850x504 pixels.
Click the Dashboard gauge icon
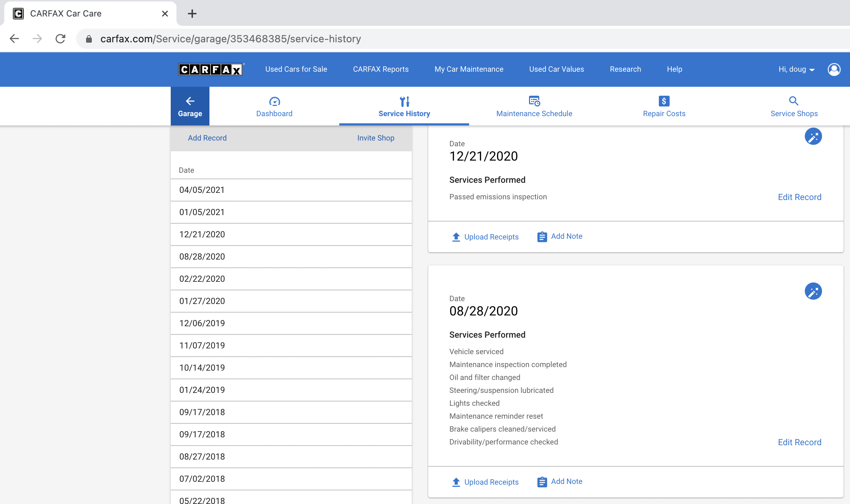[274, 101]
